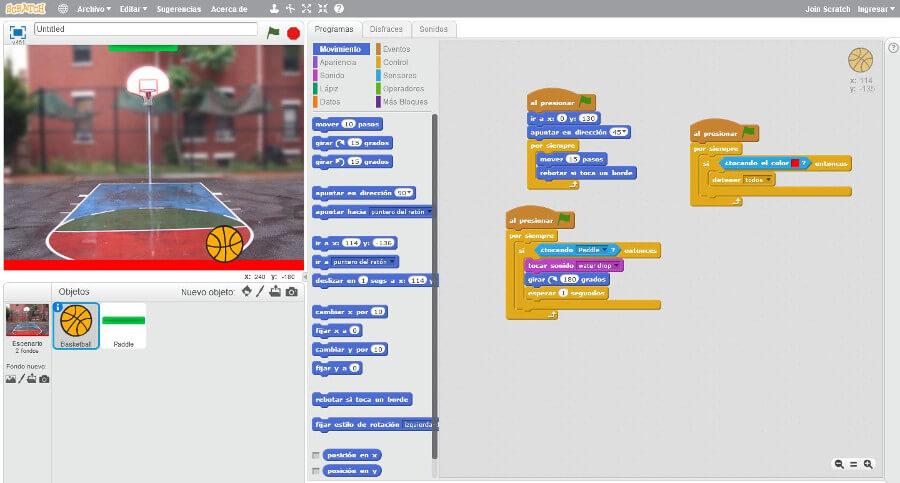Screen dimensions: 900x483
Task: Switch stage to full screen mode
Action: pos(18,32)
